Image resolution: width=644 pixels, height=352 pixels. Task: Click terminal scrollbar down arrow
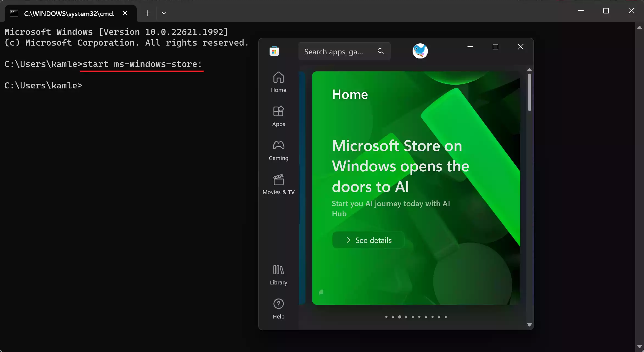[639, 347]
